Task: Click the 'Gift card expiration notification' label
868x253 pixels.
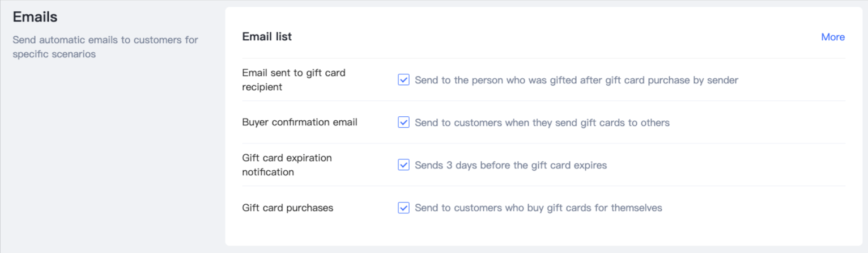Action: (x=287, y=165)
